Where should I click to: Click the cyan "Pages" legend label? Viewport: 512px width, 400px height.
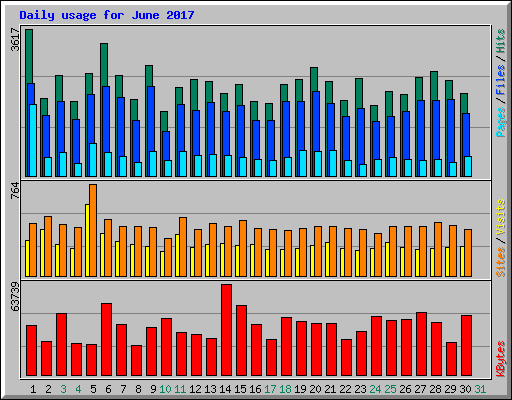[x=500, y=122]
